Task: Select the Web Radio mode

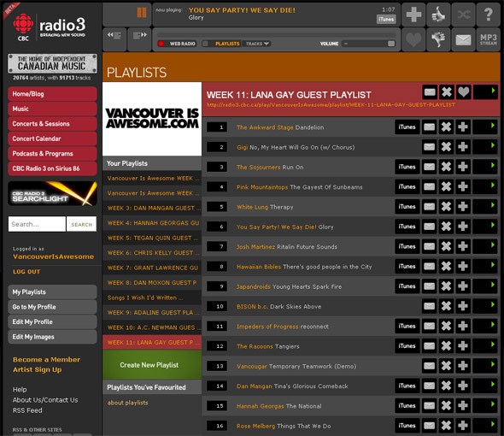Action: 177,44
